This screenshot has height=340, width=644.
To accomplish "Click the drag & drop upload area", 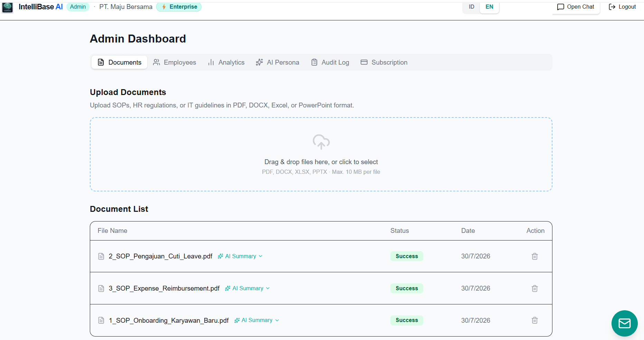I will (321, 154).
